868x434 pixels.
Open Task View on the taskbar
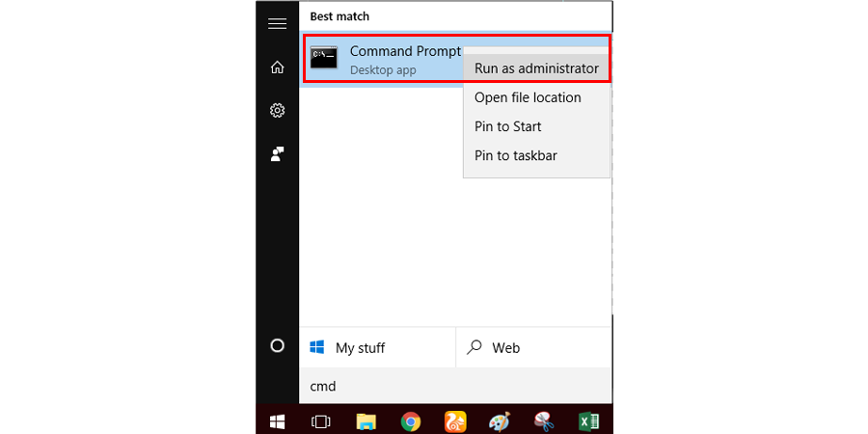(320, 421)
